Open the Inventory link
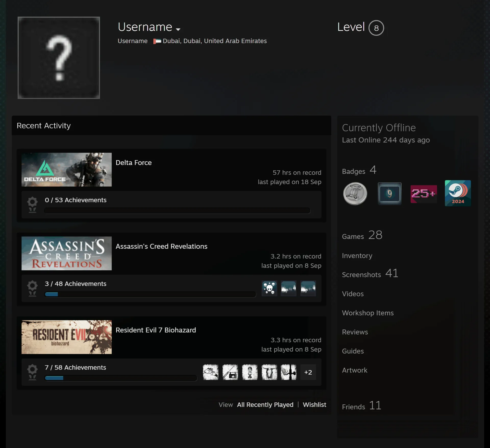Screen dimensions: 490x448 [357, 255]
